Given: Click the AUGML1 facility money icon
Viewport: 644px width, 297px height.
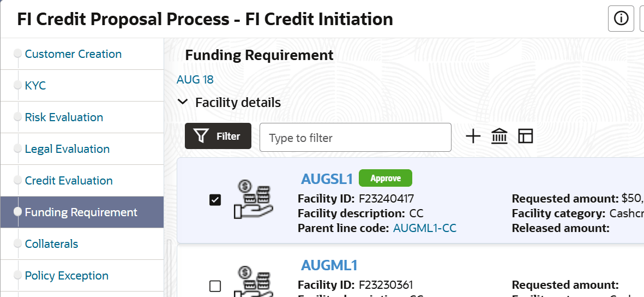Looking at the screenshot, I should pos(253,282).
